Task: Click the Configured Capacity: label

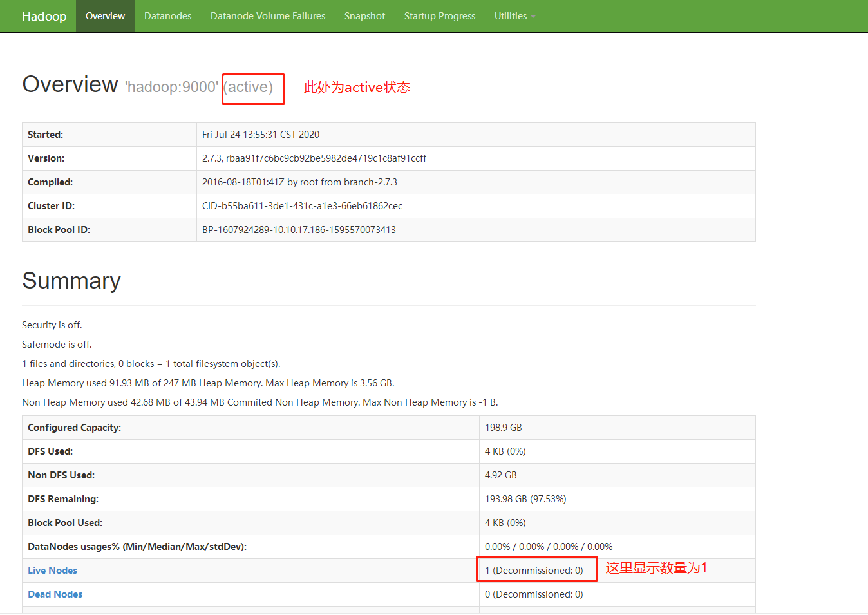Action: 74,428
